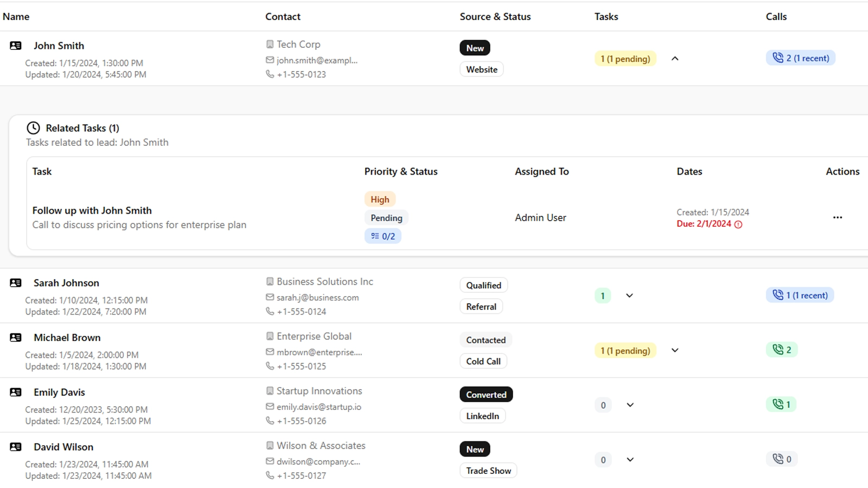Open the Follow up with John Smith task
The width and height of the screenshot is (868, 488).
point(92,210)
